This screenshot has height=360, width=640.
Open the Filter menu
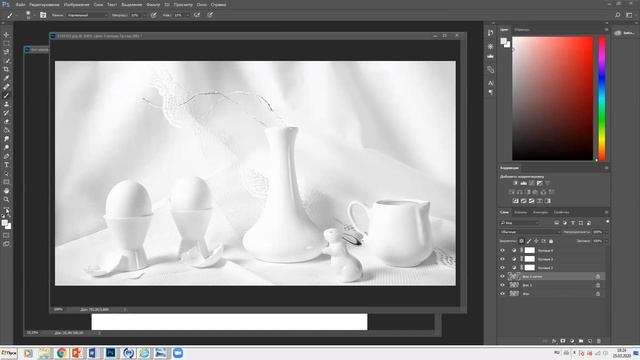coord(153,4)
